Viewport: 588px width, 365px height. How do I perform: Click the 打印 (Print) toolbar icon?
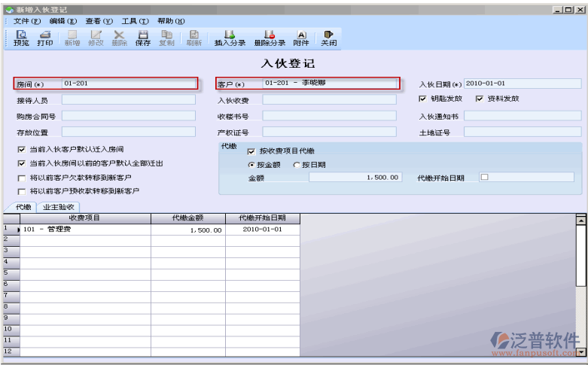(x=45, y=38)
